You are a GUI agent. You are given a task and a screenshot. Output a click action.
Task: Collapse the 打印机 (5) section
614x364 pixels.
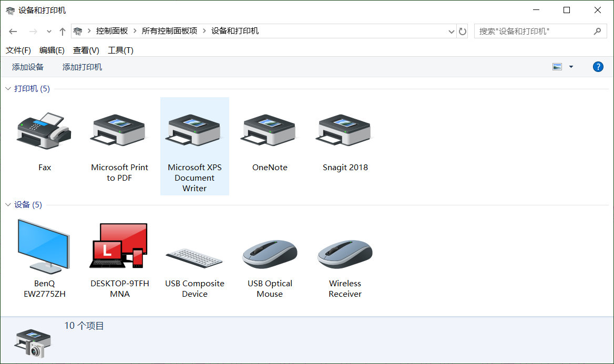point(7,89)
